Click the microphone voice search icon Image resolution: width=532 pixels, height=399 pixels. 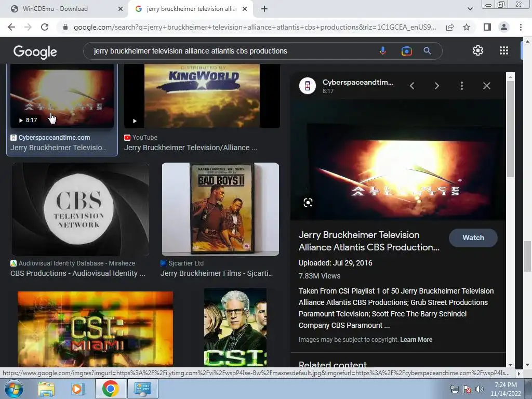(383, 51)
